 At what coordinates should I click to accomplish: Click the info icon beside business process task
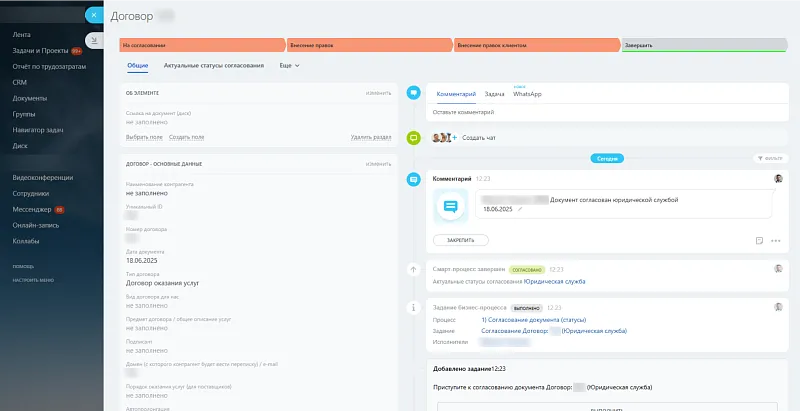(x=414, y=307)
